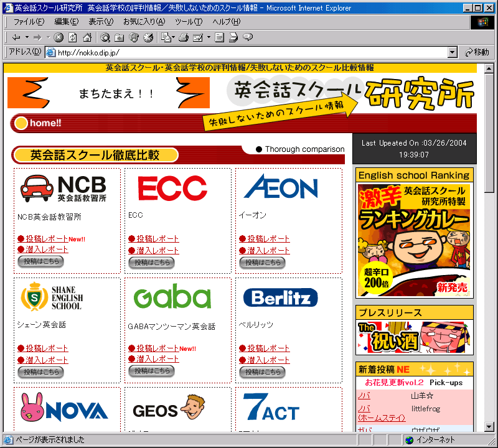Viewport: 498px width, 448px height.
Task: Click the page icon left of speech bubble
Action: point(233,37)
